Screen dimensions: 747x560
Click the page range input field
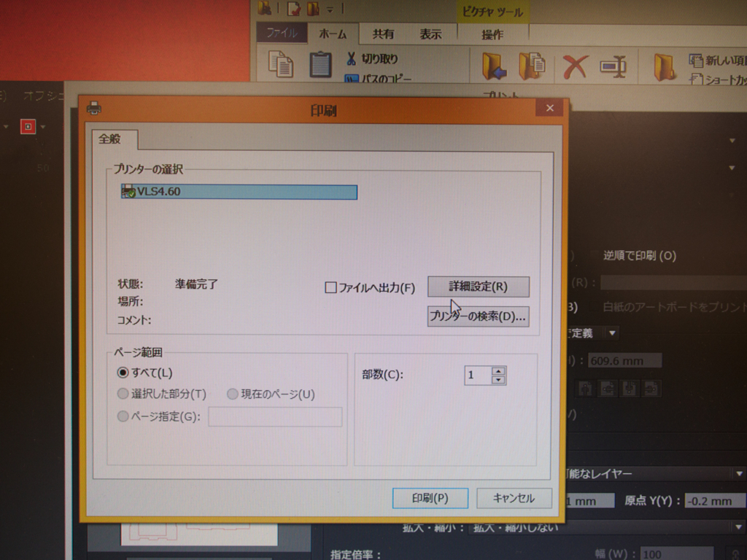275,416
